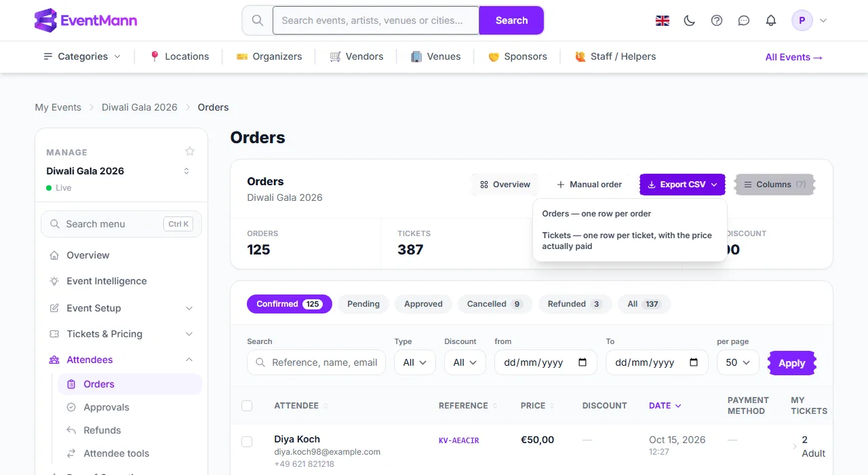Open Overview in the sidebar
The width and height of the screenshot is (868, 475).
click(121, 255)
